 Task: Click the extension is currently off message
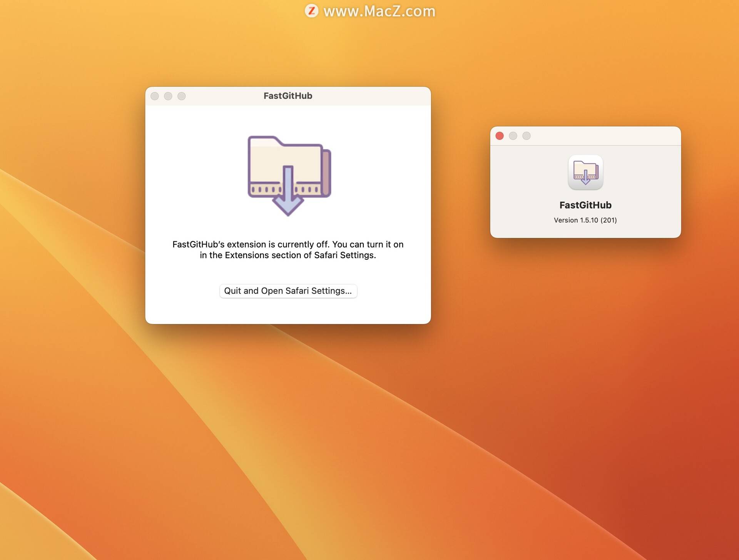coord(288,250)
